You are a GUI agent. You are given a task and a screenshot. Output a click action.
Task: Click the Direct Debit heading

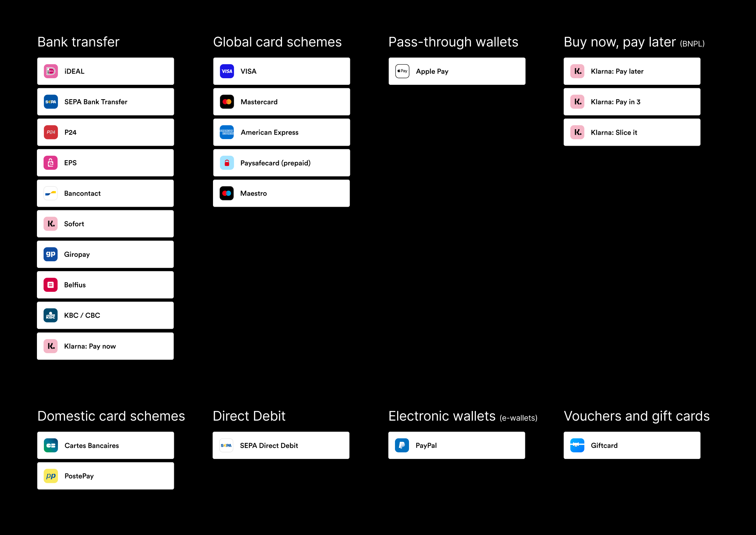[x=249, y=416]
